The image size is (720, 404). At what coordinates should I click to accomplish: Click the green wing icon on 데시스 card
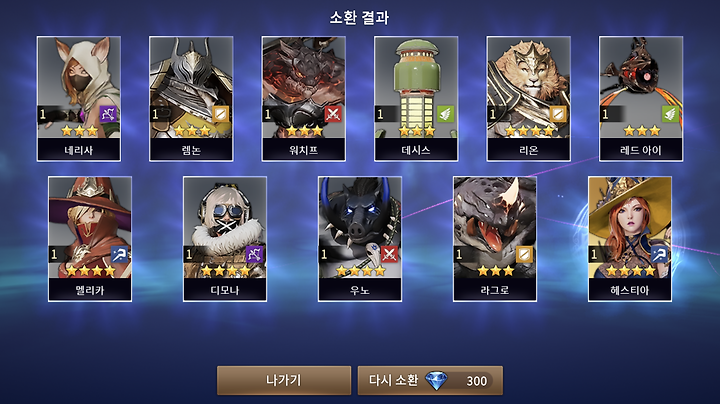pos(445,114)
